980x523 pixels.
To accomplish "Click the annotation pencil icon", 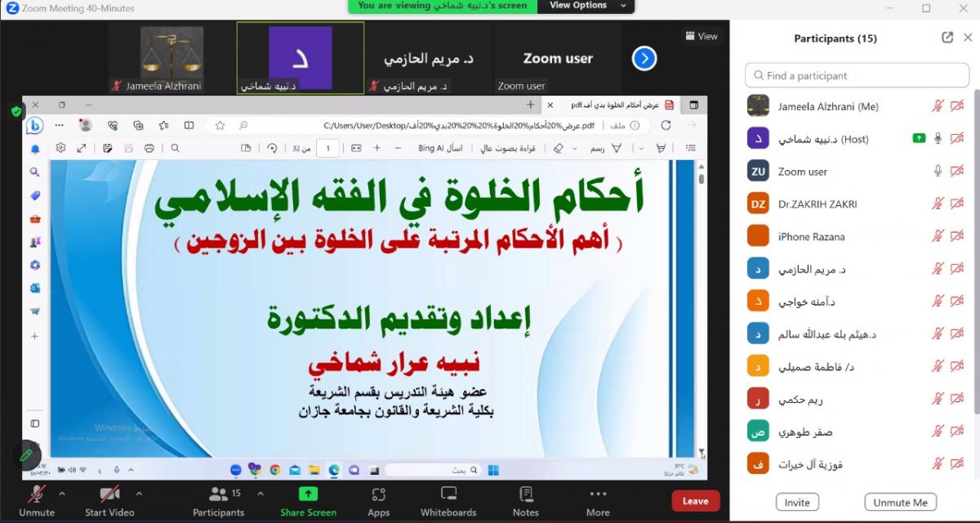I will (26, 454).
